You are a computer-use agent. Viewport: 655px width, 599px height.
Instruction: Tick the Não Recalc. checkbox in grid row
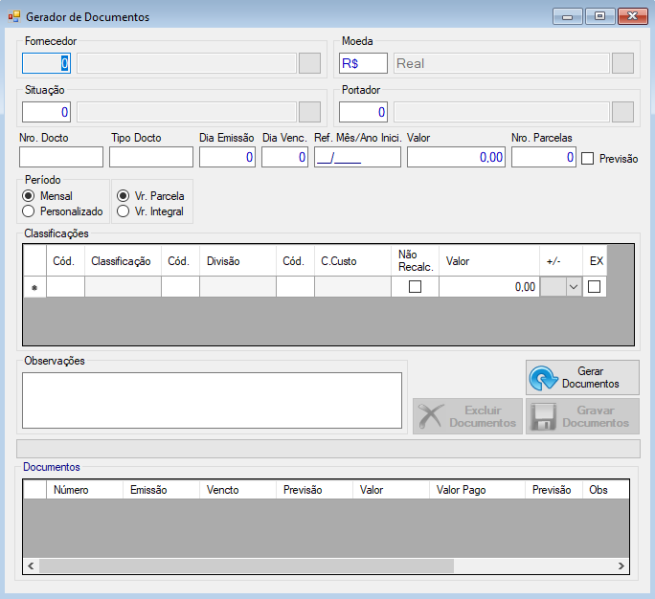point(415,287)
